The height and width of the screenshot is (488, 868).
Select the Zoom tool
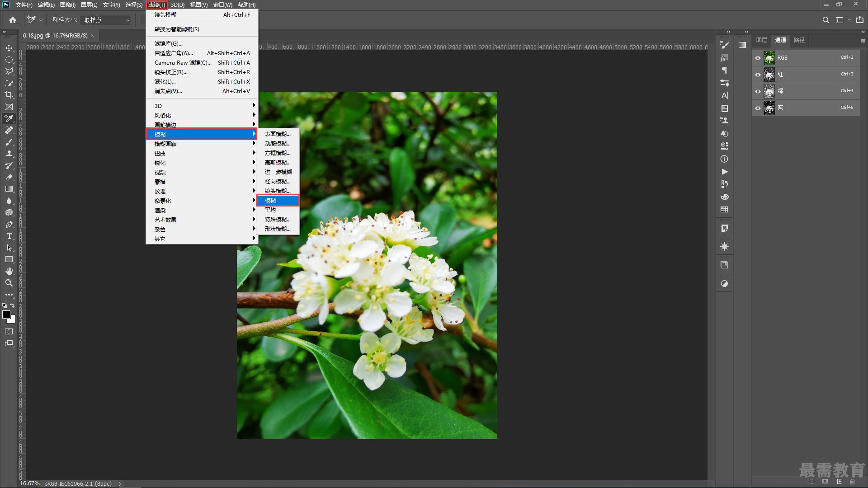tap(9, 283)
